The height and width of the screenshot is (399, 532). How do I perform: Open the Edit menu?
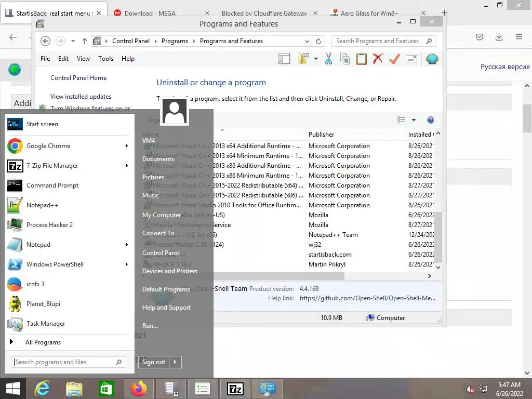click(63, 59)
